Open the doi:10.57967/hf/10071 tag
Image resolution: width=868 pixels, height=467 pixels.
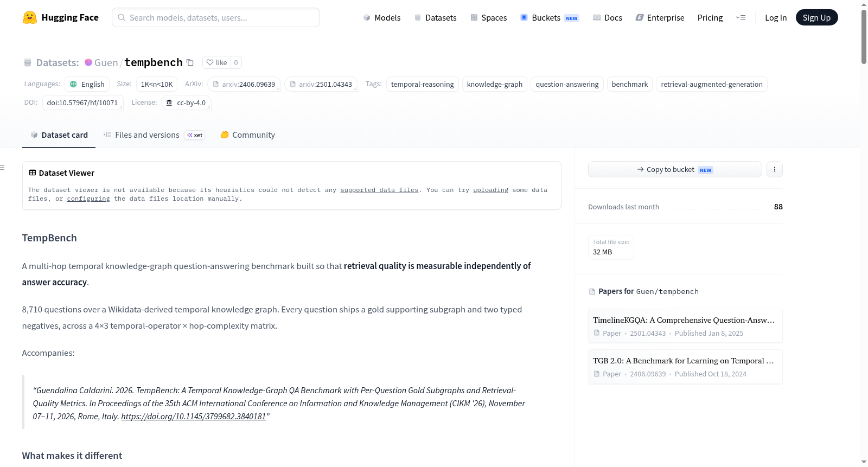(x=83, y=103)
